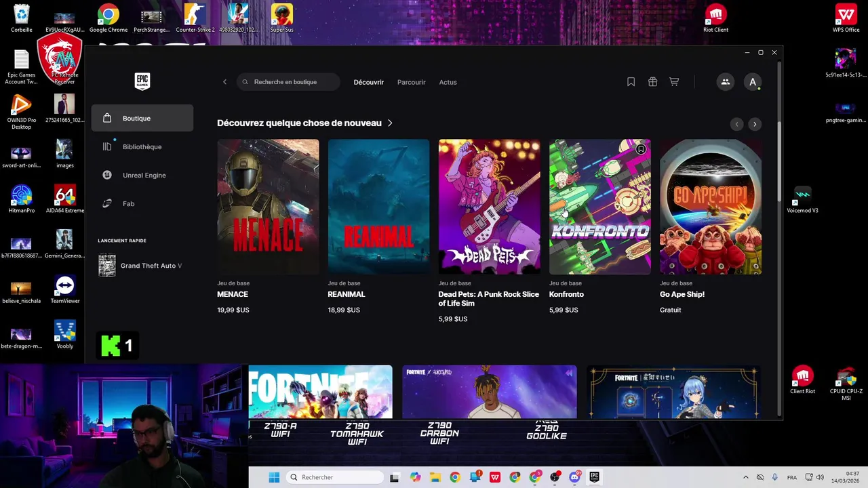
Task: Click the FRA language indicator
Action: [792, 477]
